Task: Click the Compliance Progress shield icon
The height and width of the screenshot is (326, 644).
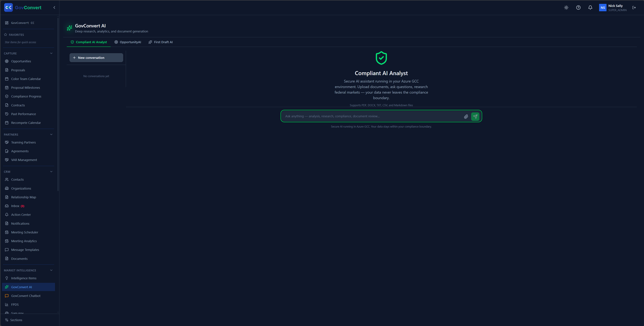Action: pos(7,96)
